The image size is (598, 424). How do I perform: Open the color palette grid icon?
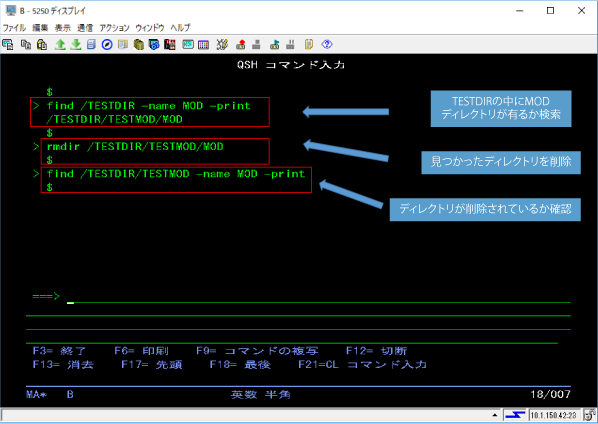203,45
